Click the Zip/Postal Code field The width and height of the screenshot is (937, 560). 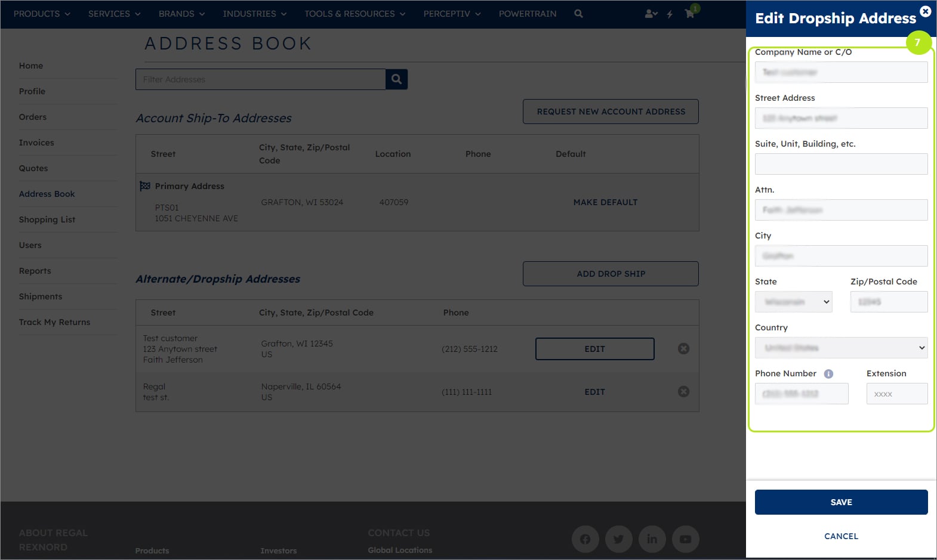coord(889,302)
